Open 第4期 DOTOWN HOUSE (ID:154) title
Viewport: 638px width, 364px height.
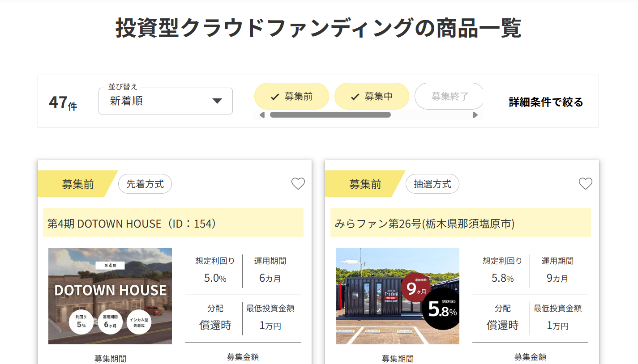click(x=133, y=223)
